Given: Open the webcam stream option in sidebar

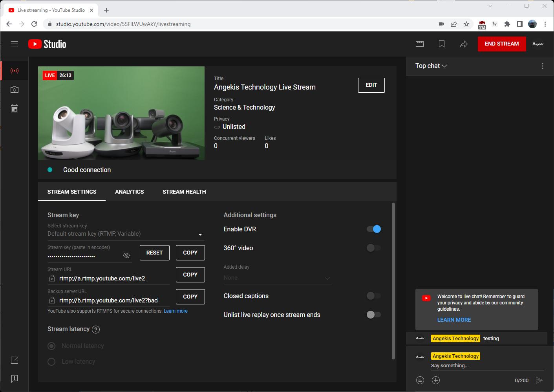Looking at the screenshot, I should click(15, 90).
